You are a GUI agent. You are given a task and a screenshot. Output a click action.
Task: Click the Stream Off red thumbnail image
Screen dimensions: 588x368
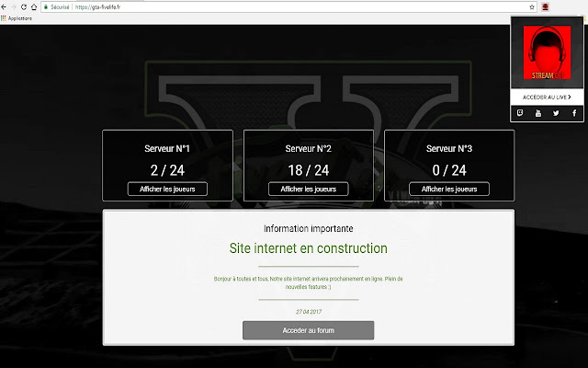[x=547, y=52]
